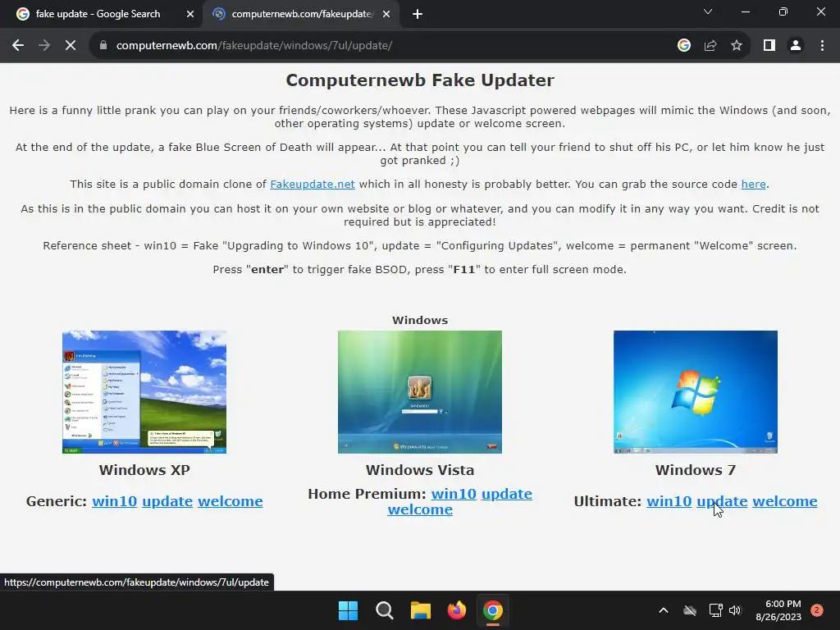
Task: Click the Windows XP desktop thumbnail
Action: 144,392
